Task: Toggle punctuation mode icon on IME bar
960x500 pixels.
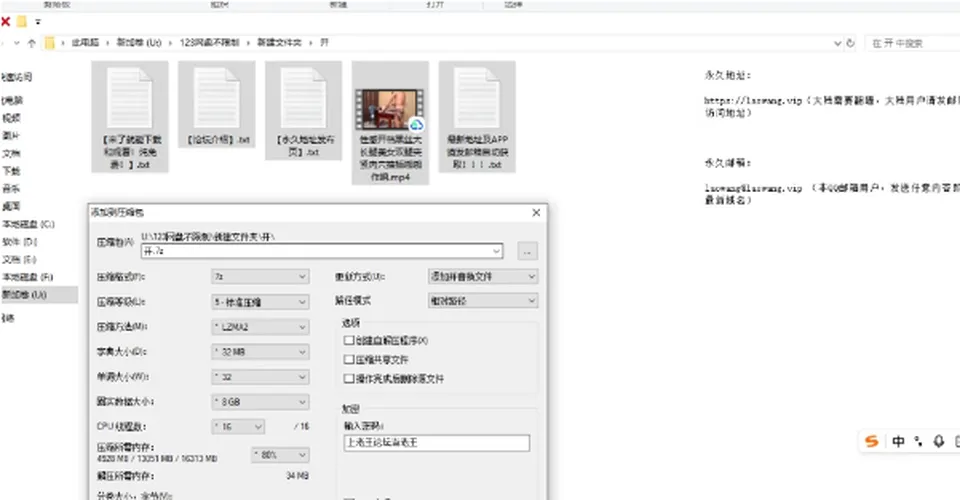Action: 918,441
